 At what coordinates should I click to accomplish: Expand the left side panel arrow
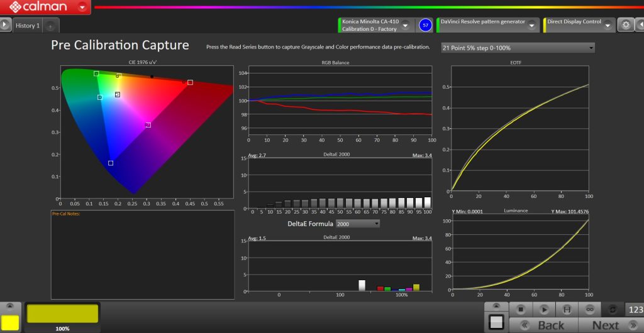pos(5,25)
